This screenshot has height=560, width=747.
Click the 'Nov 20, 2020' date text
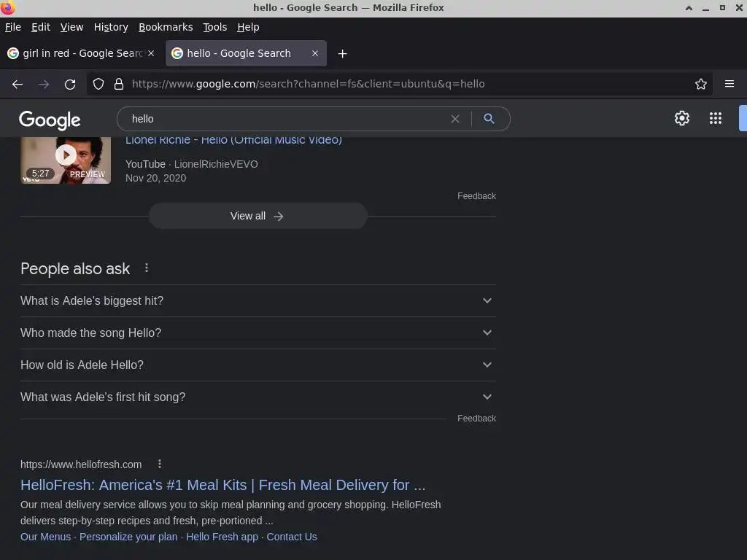coord(156,178)
